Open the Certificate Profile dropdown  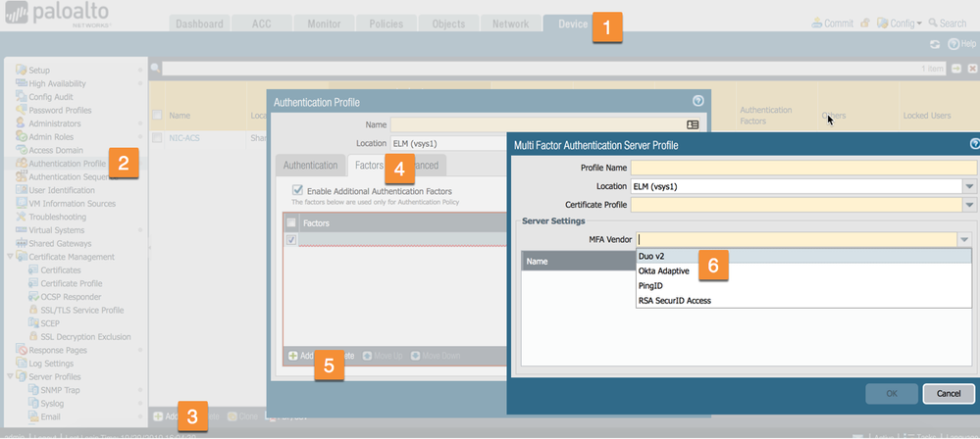click(x=968, y=205)
